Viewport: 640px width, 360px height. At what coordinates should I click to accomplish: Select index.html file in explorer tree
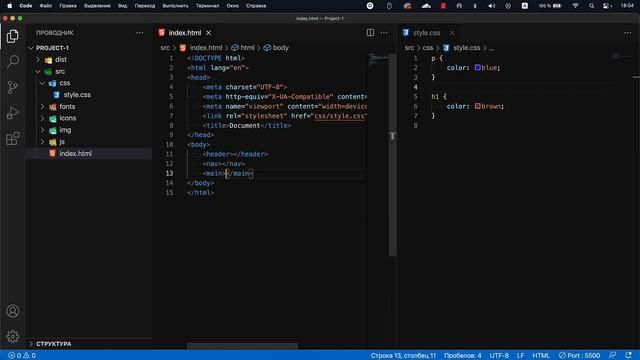click(x=76, y=153)
